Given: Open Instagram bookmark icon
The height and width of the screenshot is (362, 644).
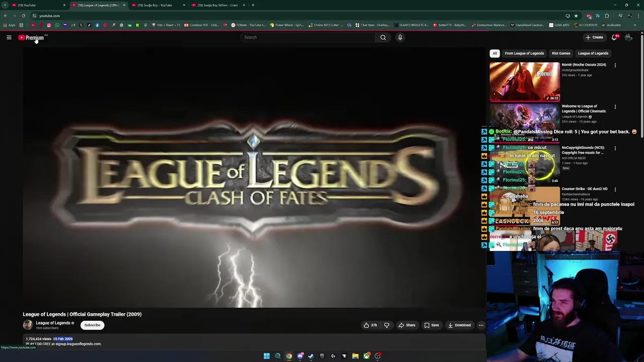Looking at the screenshot, I should (x=49, y=25).
